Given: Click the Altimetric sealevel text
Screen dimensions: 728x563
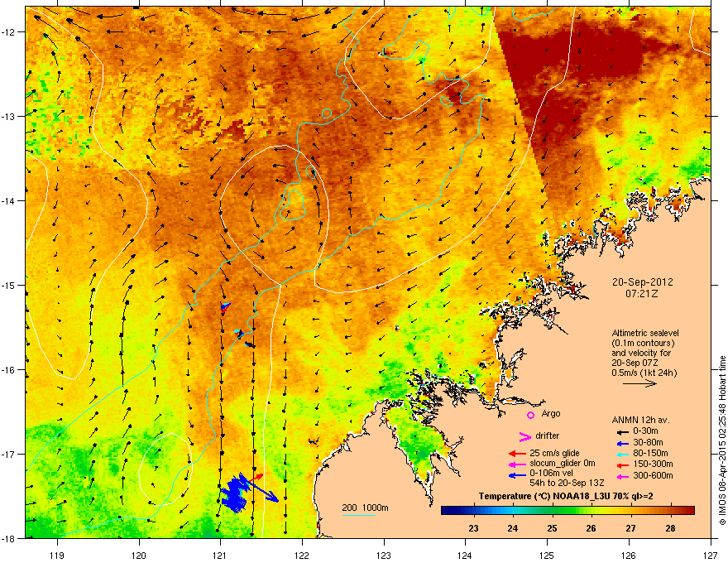Looking at the screenshot, I should coord(645,333).
